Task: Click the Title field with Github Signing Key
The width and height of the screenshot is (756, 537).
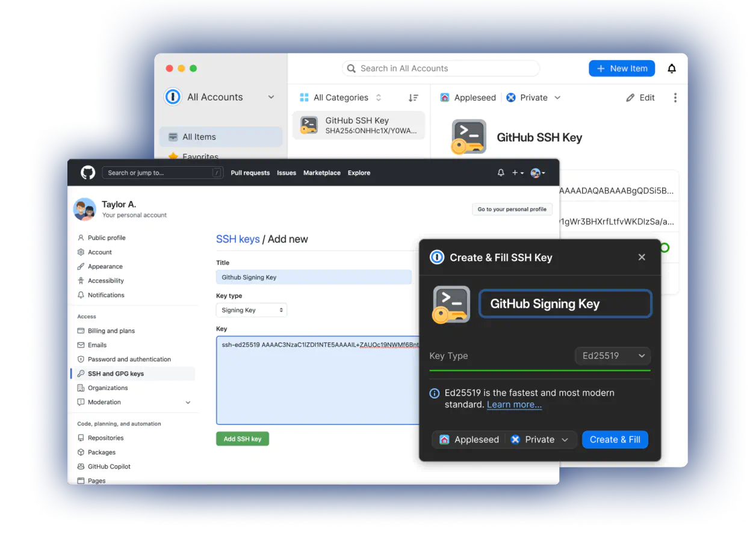Action: point(314,278)
